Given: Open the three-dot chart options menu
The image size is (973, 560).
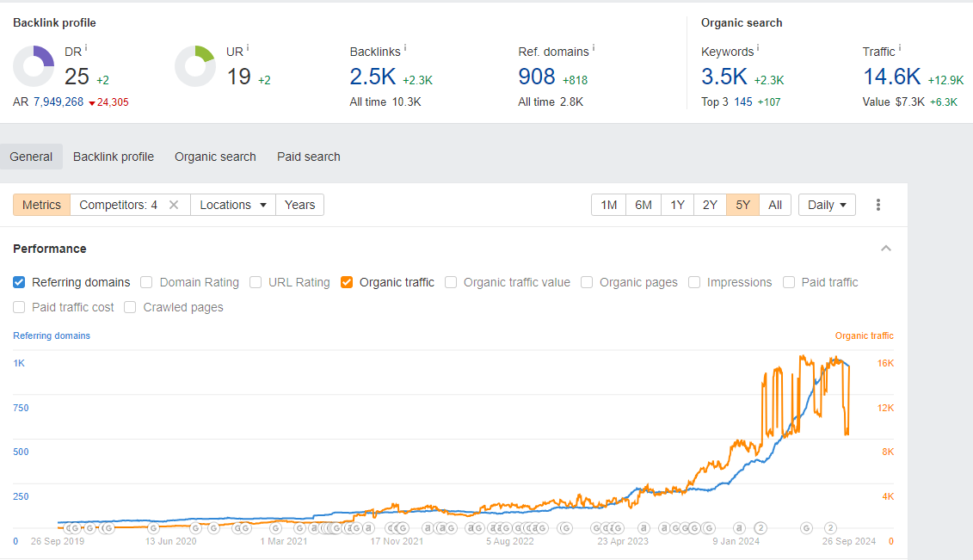Looking at the screenshot, I should [x=878, y=205].
